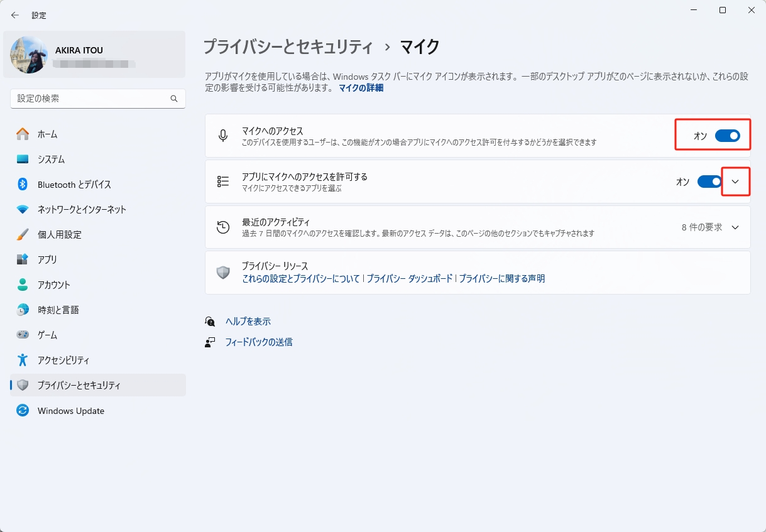
Task: Expand 最近のアクティビティ showing 8 件の要求
Action: point(735,227)
